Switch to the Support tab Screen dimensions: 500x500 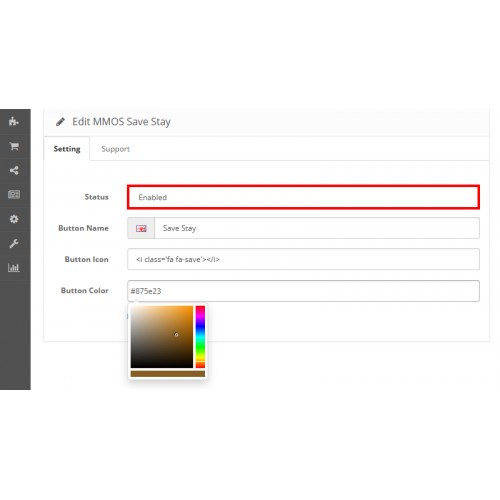(115, 149)
